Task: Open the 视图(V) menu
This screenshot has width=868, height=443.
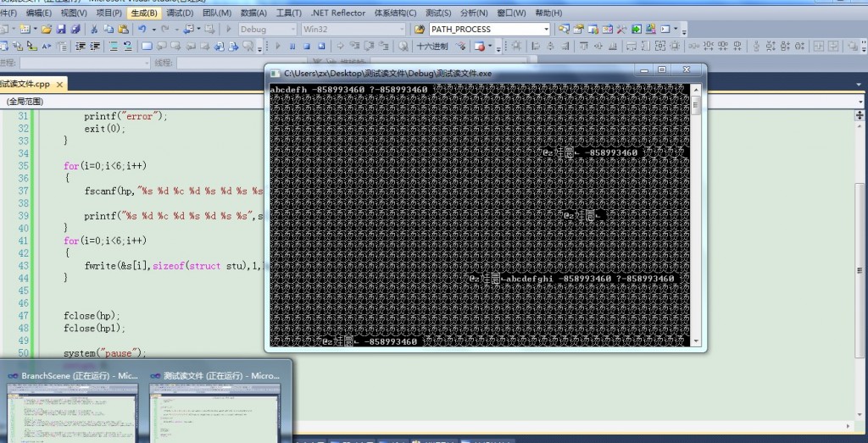Action: [x=74, y=12]
